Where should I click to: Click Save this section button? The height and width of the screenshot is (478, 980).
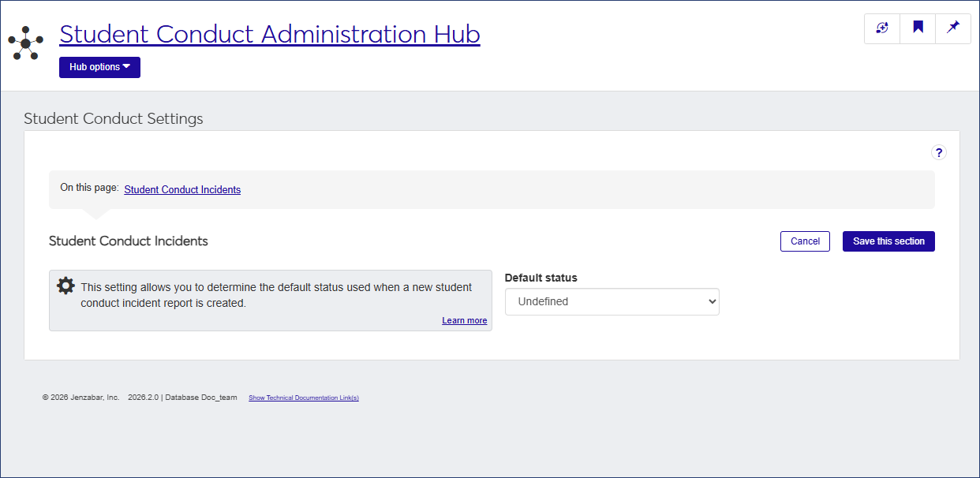point(888,241)
